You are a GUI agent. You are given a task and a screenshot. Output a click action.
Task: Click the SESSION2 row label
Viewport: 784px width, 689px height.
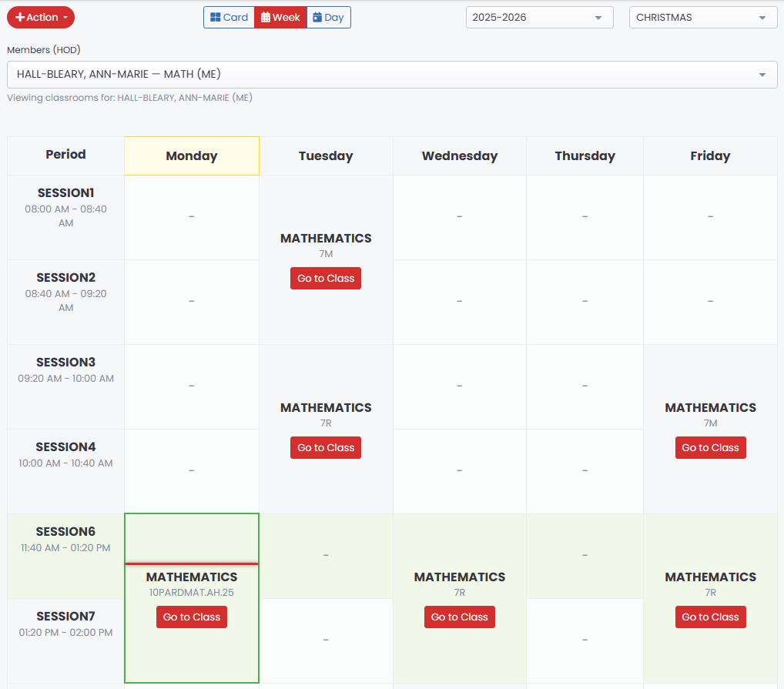(65, 277)
